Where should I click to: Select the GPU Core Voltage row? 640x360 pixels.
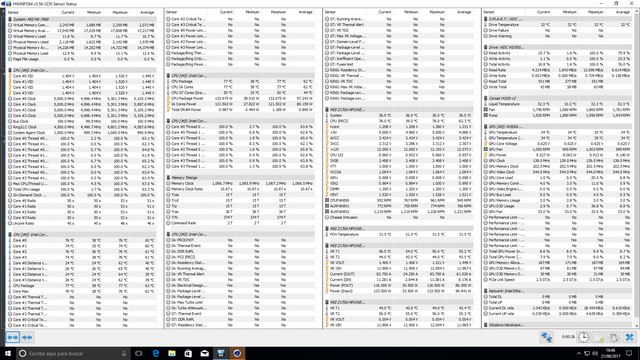point(558,144)
